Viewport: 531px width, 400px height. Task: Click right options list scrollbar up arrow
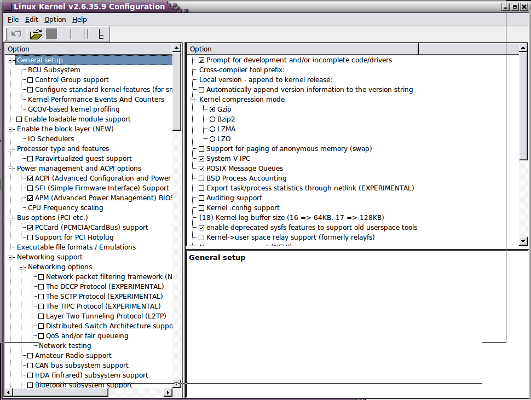(x=523, y=48)
